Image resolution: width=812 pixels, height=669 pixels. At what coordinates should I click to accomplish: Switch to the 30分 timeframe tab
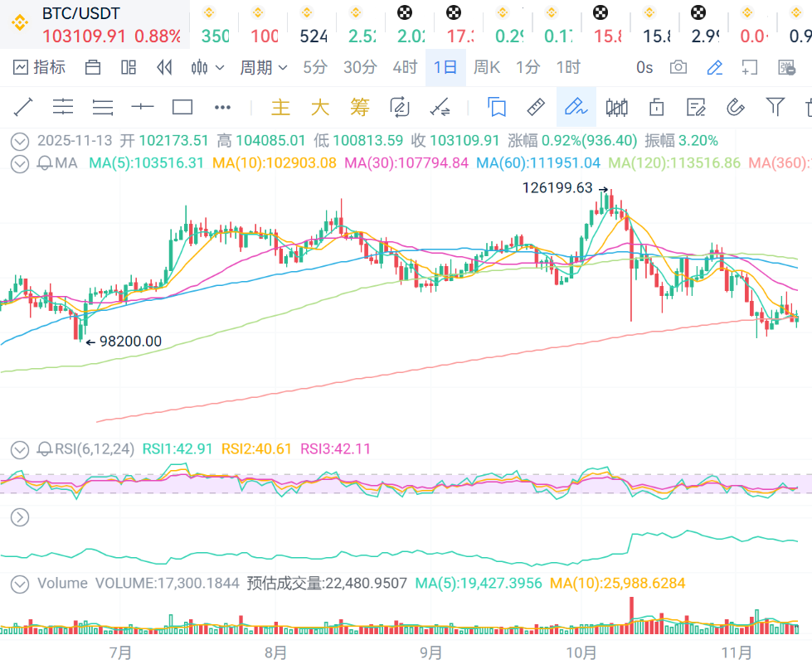tap(360, 67)
